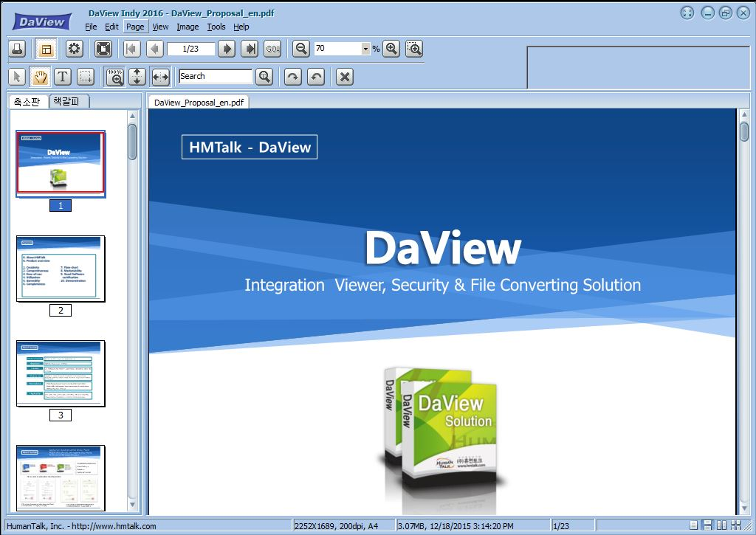The height and width of the screenshot is (535, 756).
Task: Open the Edit menu
Action: [112, 27]
